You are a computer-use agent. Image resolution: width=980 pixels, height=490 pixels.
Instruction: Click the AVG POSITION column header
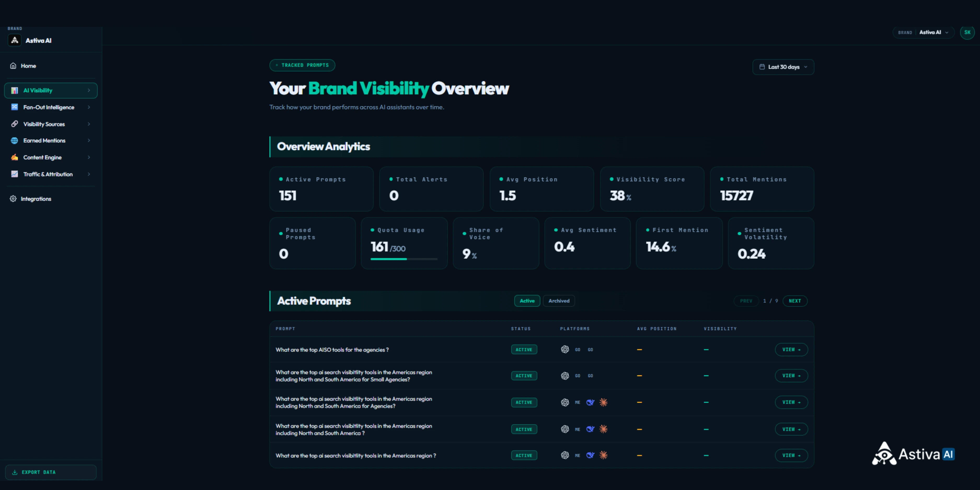click(657, 329)
